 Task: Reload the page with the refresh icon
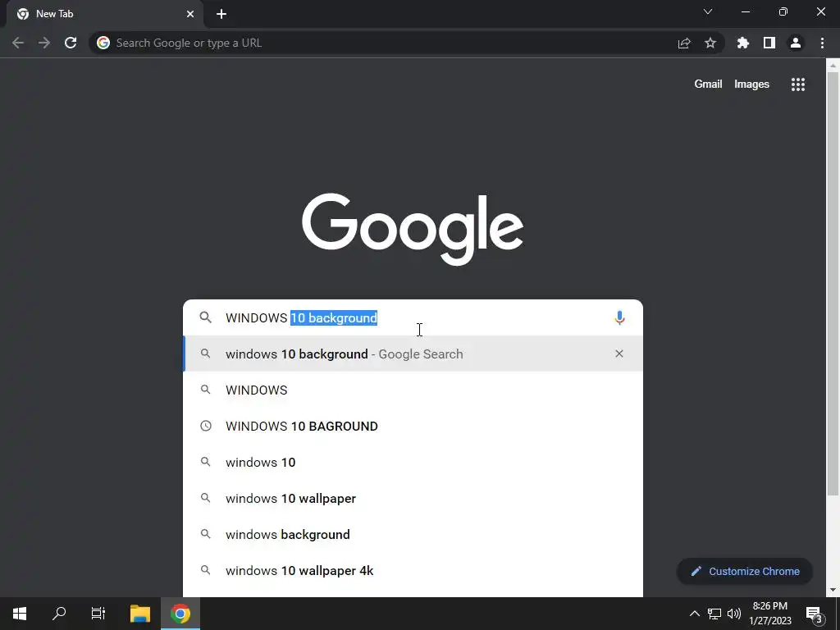(x=71, y=43)
